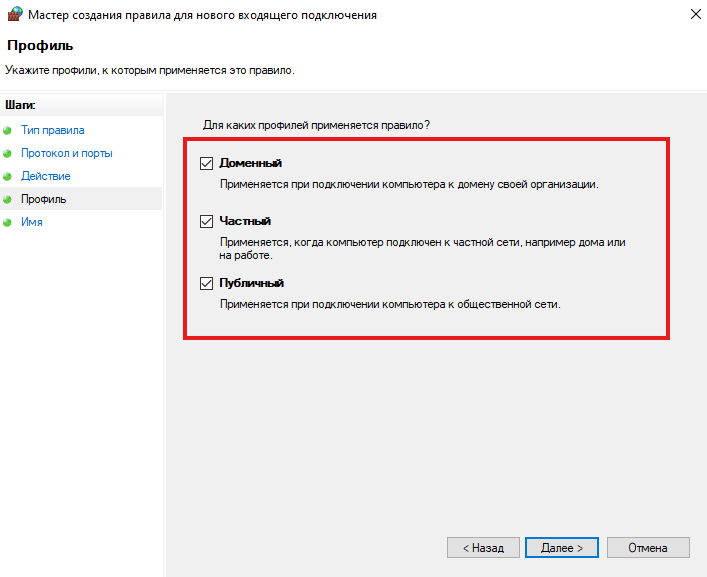Click the Публичный profile description text
The image size is (707, 577).
[x=390, y=304]
